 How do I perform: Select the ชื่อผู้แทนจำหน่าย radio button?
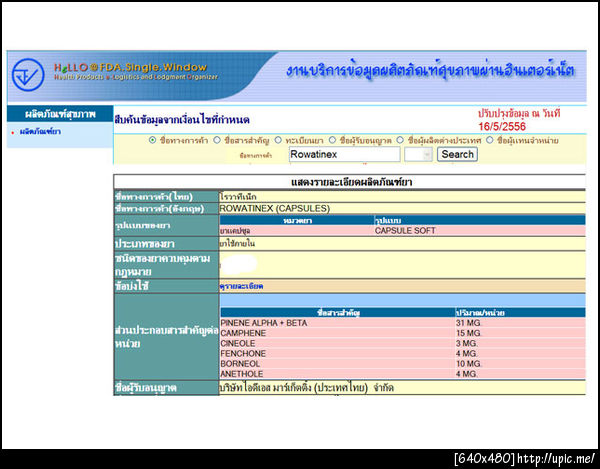coord(490,140)
